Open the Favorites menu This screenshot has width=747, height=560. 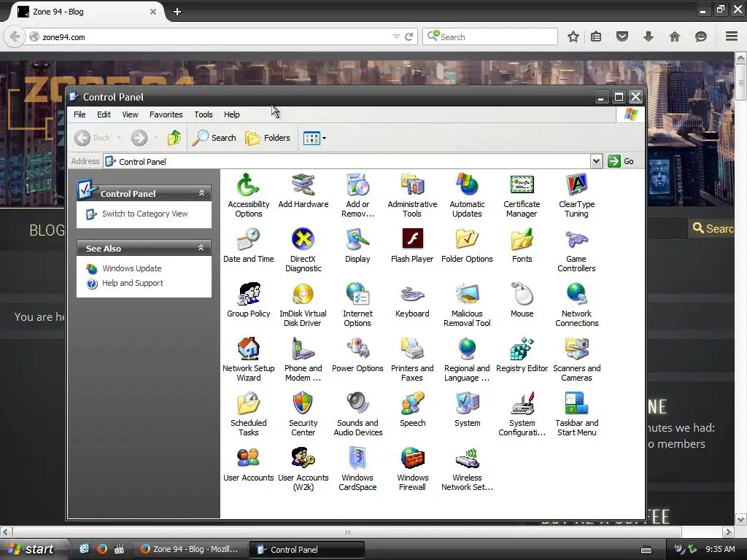pyautogui.click(x=166, y=114)
